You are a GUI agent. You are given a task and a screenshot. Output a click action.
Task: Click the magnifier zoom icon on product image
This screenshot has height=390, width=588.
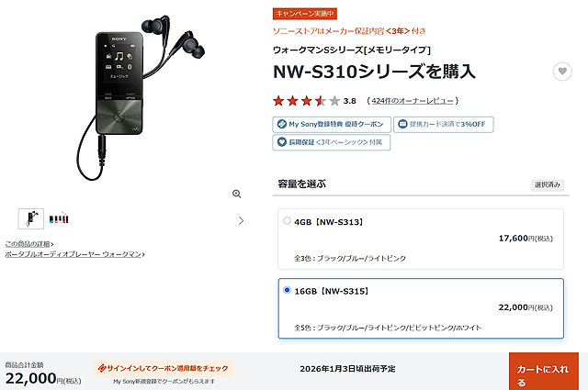(x=236, y=194)
